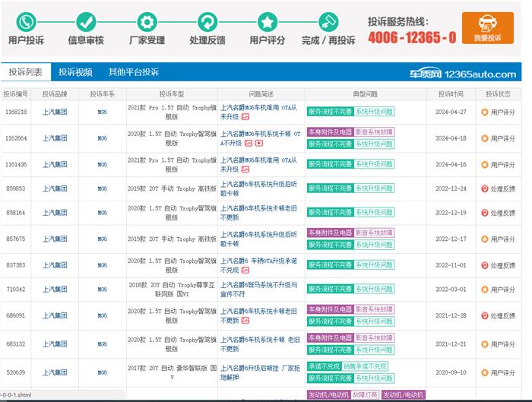532x402 pixels.
Task: Click 用户评分 status icon for complaint 1162664
Action: coord(485,138)
